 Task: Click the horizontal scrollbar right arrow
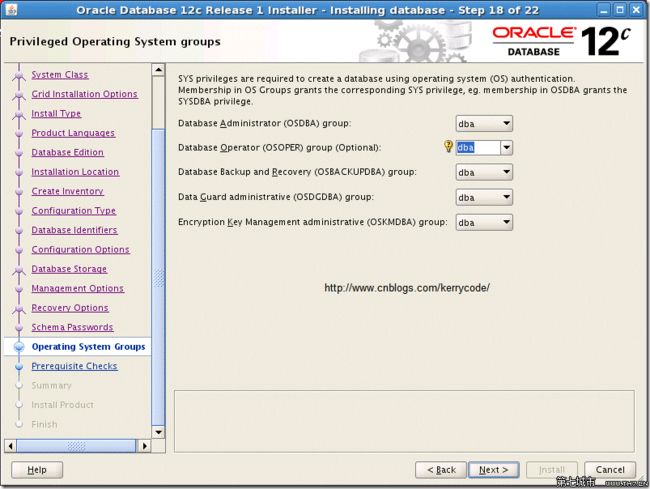[x=144, y=446]
